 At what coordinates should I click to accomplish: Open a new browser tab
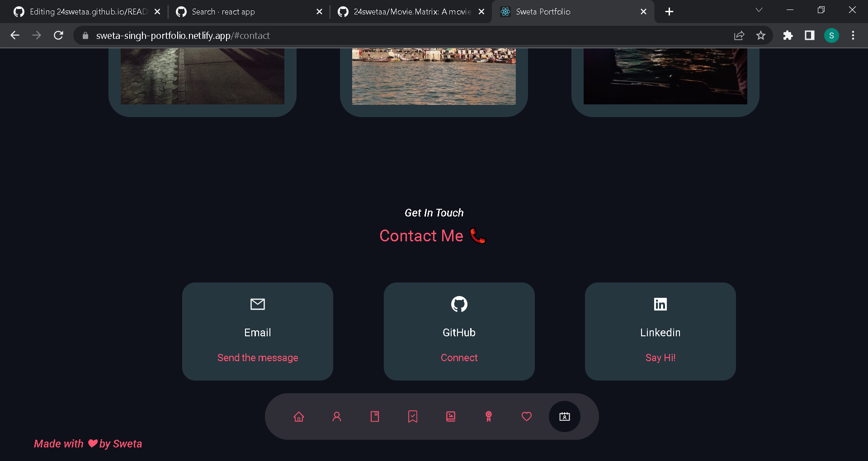pos(670,12)
